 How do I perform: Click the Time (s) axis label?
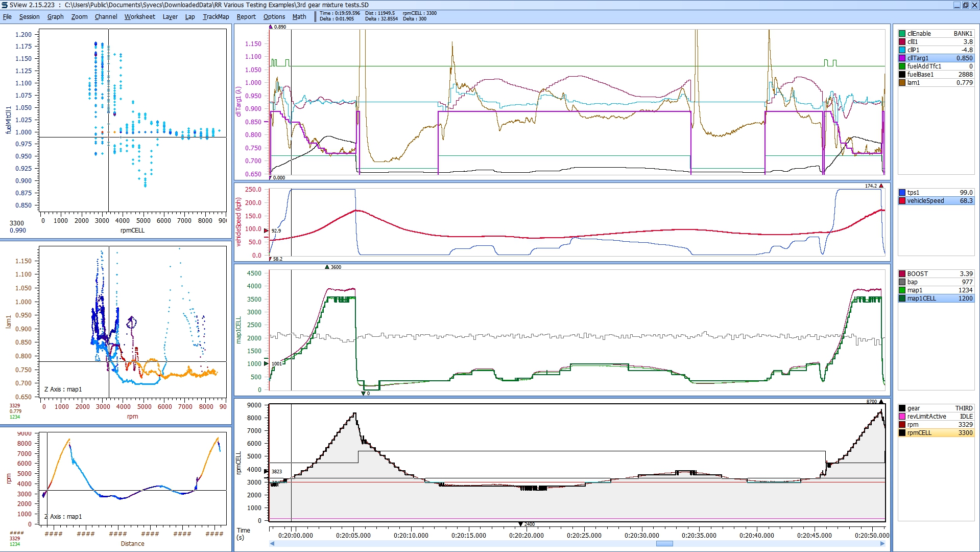pos(243,534)
